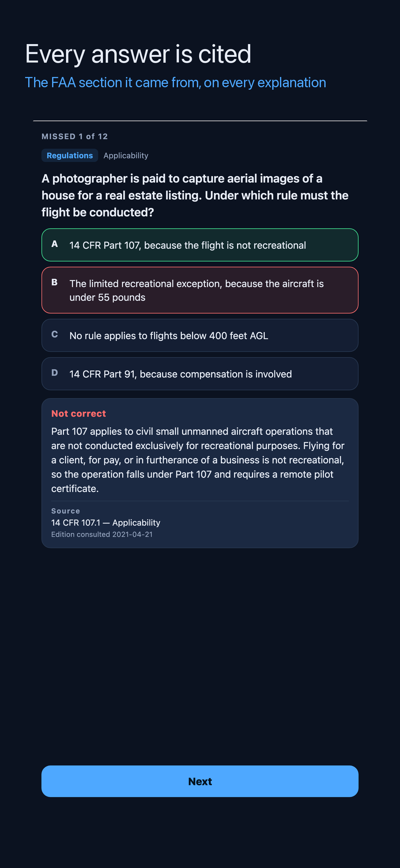Click the photographer question text
The width and height of the screenshot is (400, 868).
(195, 196)
